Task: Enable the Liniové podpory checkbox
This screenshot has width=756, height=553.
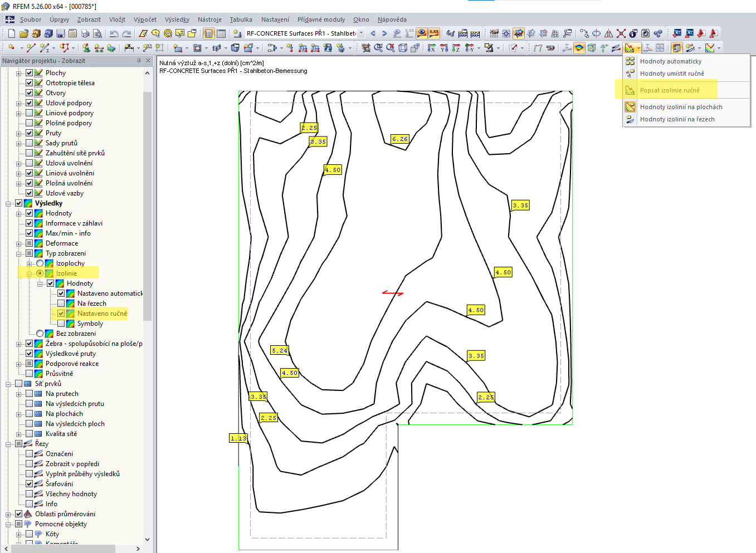Action: (29, 113)
